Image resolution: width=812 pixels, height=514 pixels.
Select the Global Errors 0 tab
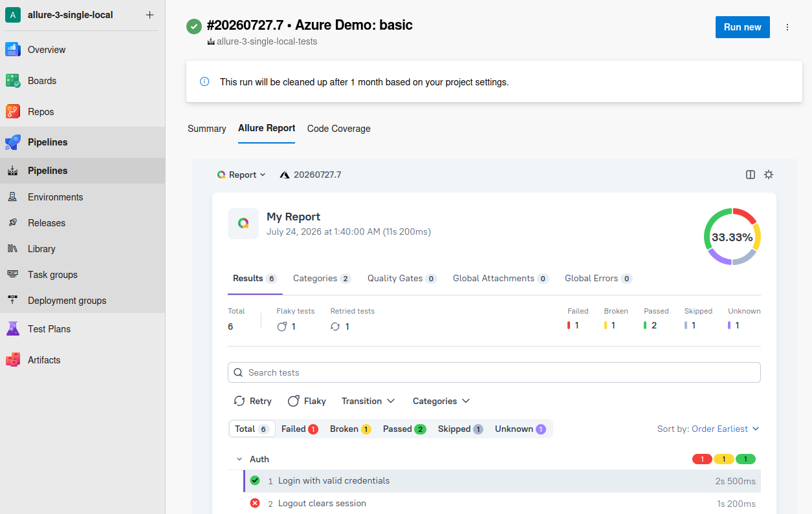[598, 279]
